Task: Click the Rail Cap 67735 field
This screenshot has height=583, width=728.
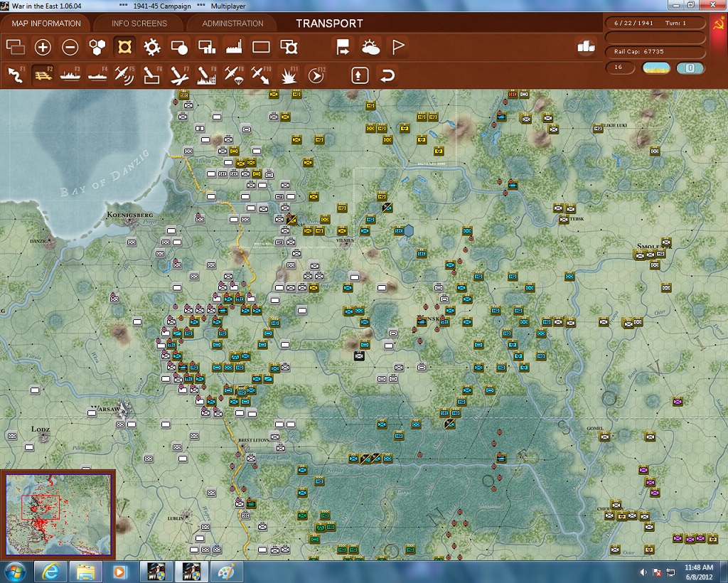Action: (655, 51)
